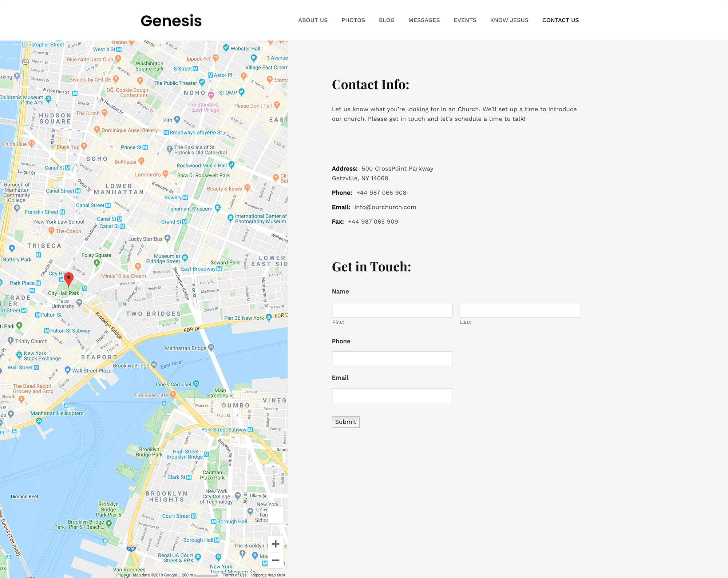728x578 pixels.
Task: Click the red location pin marker
Action: pyautogui.click(x=68, y=280)
